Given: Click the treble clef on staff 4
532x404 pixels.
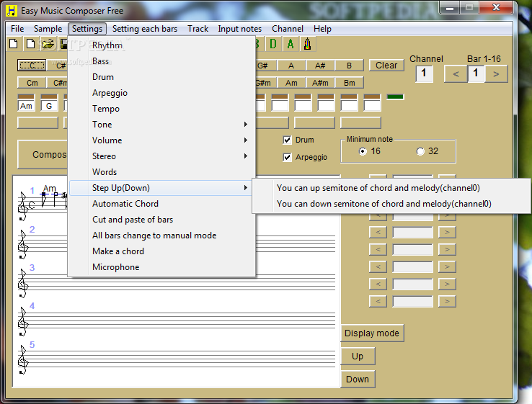Looking at the screenshot, I should [x=23, y=321].
